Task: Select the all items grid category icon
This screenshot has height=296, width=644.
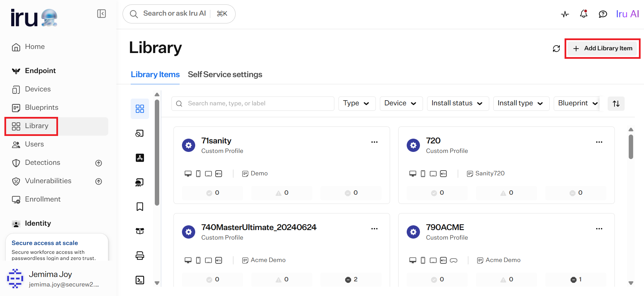Action: point(140,109)
